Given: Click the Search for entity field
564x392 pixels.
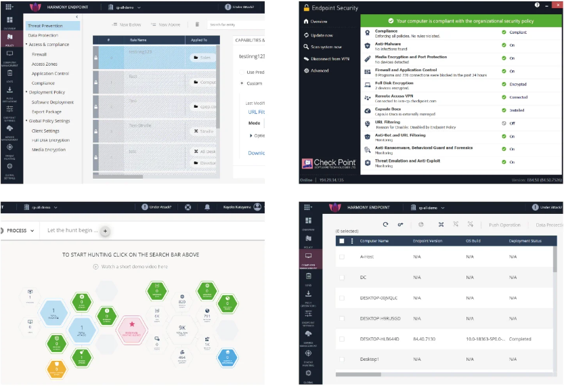Looking at the screenshot, I should point(236,24).
